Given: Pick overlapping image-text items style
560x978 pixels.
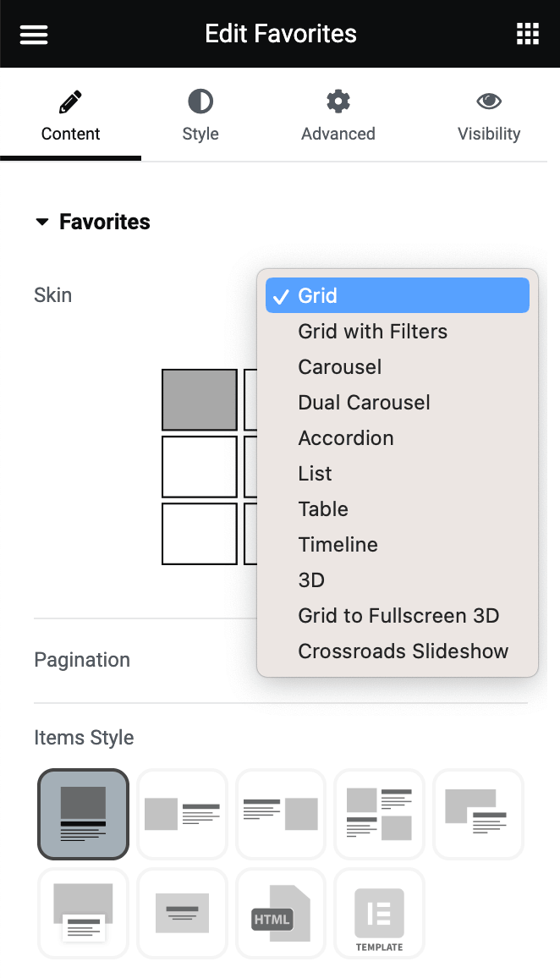Looking at the screenshot, I should click(x=478, y=814).
